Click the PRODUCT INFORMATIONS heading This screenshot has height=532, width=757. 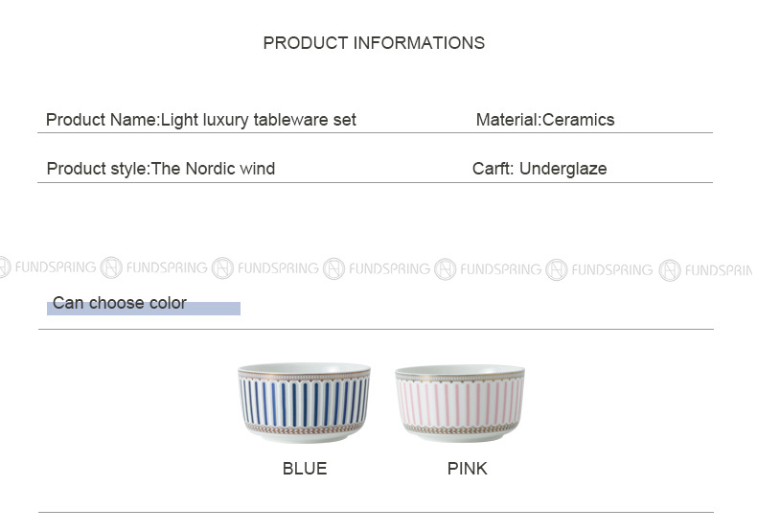[374, 43]
